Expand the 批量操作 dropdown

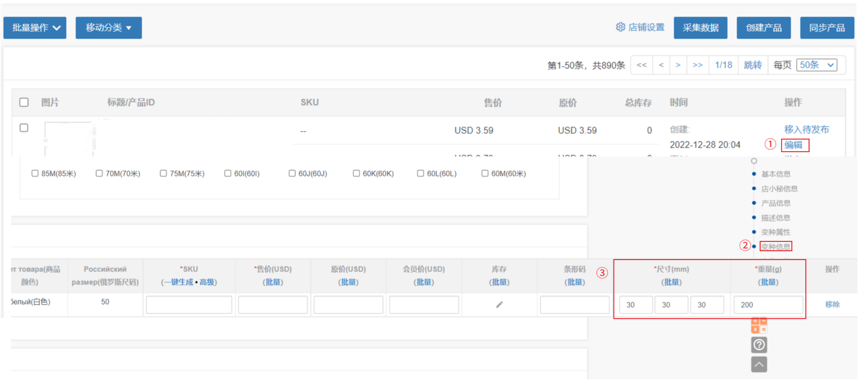pos(35,28)
